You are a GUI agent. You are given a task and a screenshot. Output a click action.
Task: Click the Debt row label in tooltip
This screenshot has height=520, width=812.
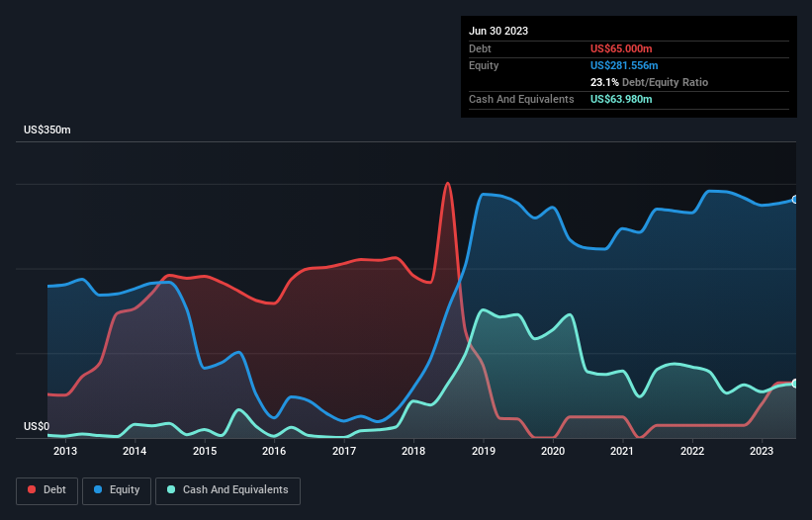tap(480, 48)
